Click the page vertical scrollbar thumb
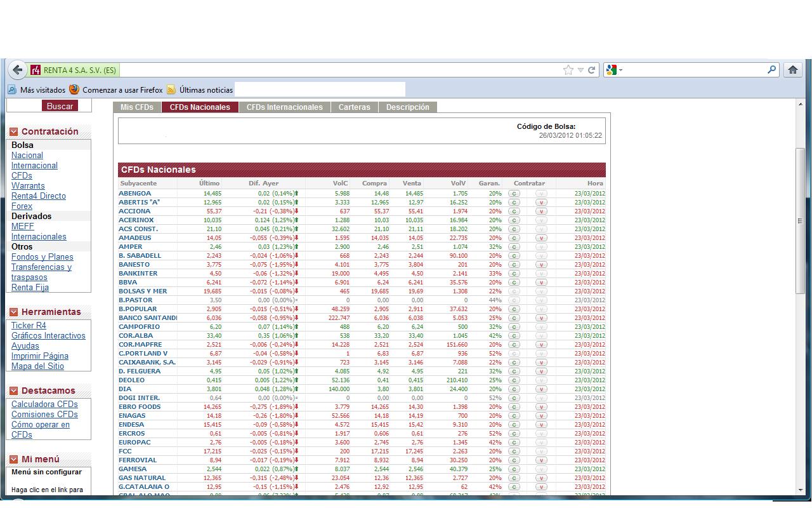Viewport: 812px width, 508px height. [800, 220]
